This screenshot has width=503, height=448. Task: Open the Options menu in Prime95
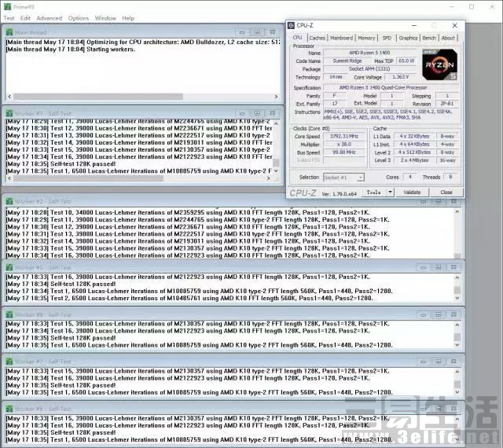(x=79, y=18)
